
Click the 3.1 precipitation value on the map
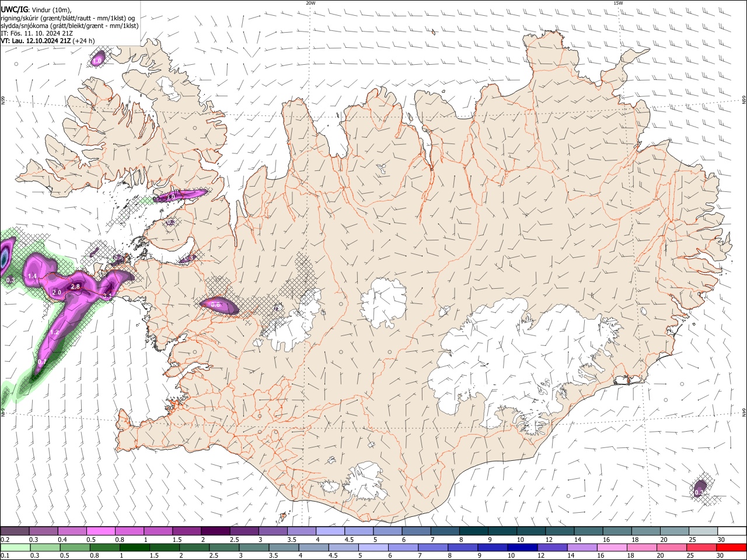(x=107, y=296)
